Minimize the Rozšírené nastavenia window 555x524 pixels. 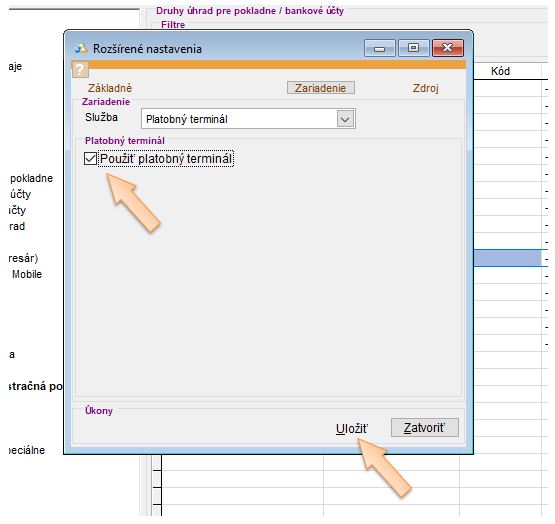(379, 48)
